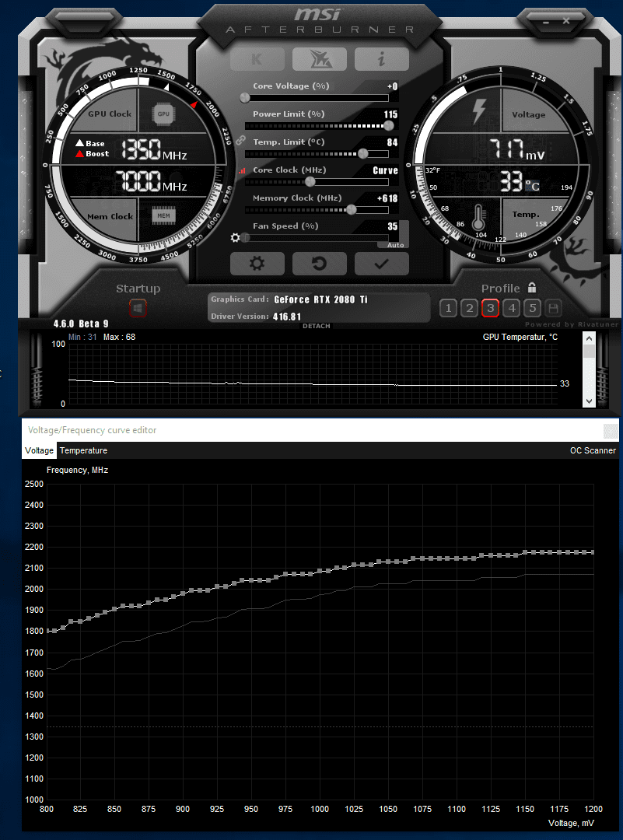
Task: Open settings with the gear button
Action: click(257, 264)
